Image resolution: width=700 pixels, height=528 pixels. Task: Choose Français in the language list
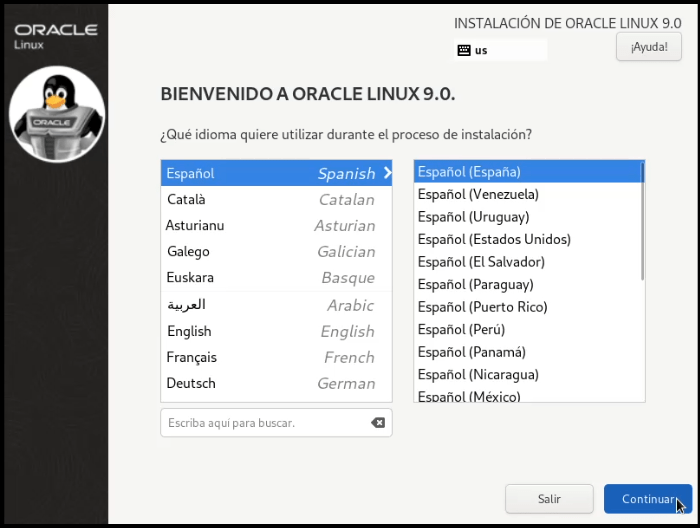pos(275,357)
